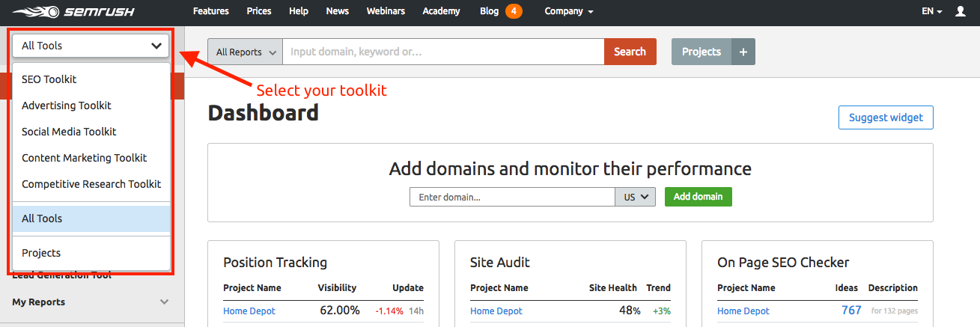
Task: Click the 62.00% visibility value
Action: pyautogui.click(x=340, y=310)
